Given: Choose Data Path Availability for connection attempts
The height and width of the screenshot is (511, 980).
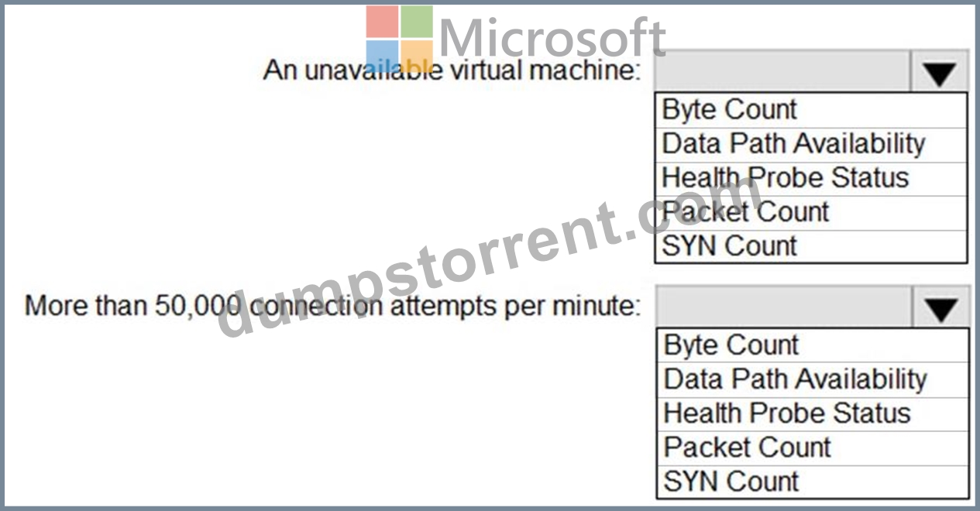Looking at the screenshot, I should pyautogui.click(x=813, y=379).
